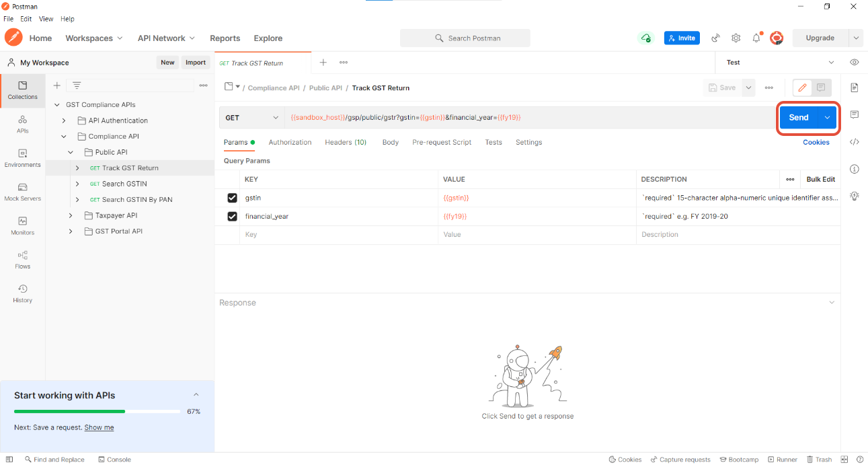Click the Invite button
Viewport: 868px width, 465px height.
[682, 38]
